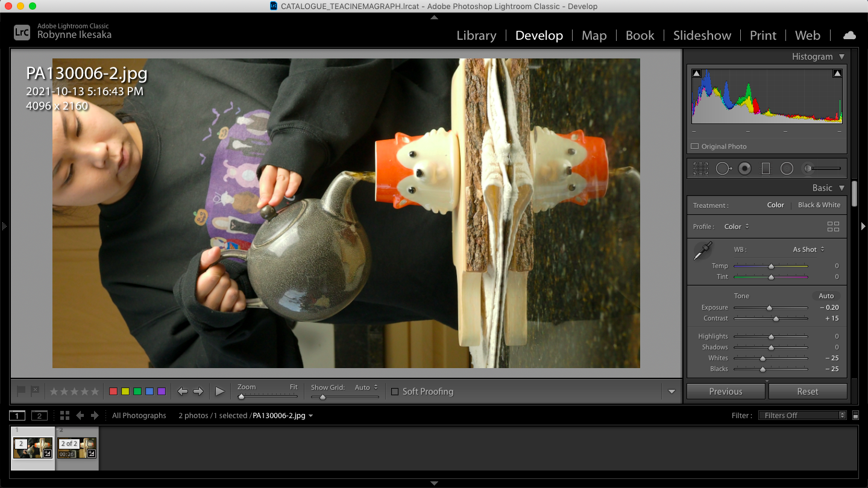This screenshot has height=488, width=868.
Task: Open the WB As Shot dropdown
Action: 808,249
